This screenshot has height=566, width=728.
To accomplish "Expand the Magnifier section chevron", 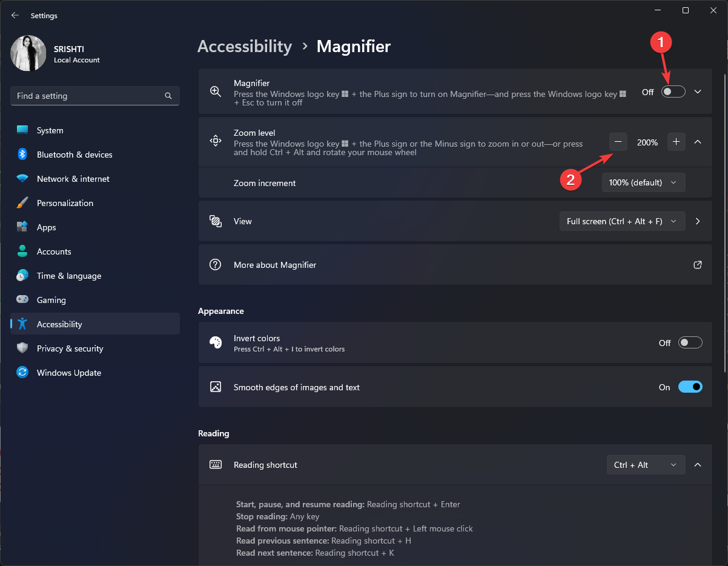I will (x=698, y=92).
